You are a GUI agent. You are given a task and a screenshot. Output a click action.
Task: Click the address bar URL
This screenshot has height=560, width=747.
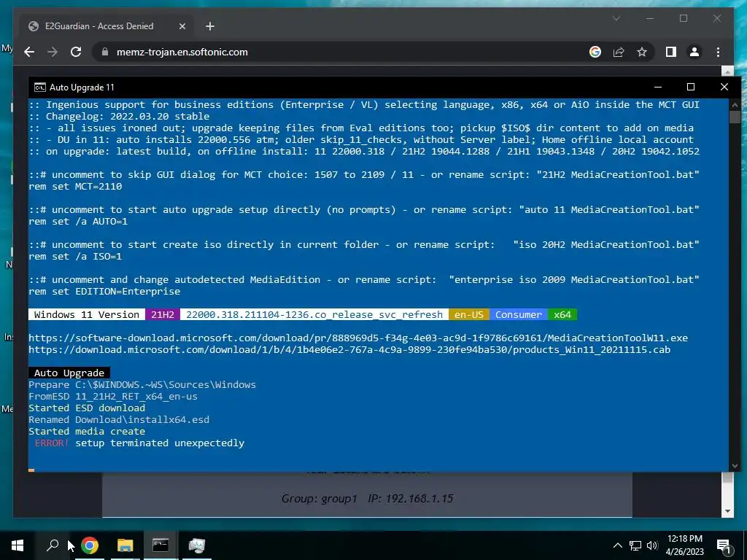[x=182, y=52]
